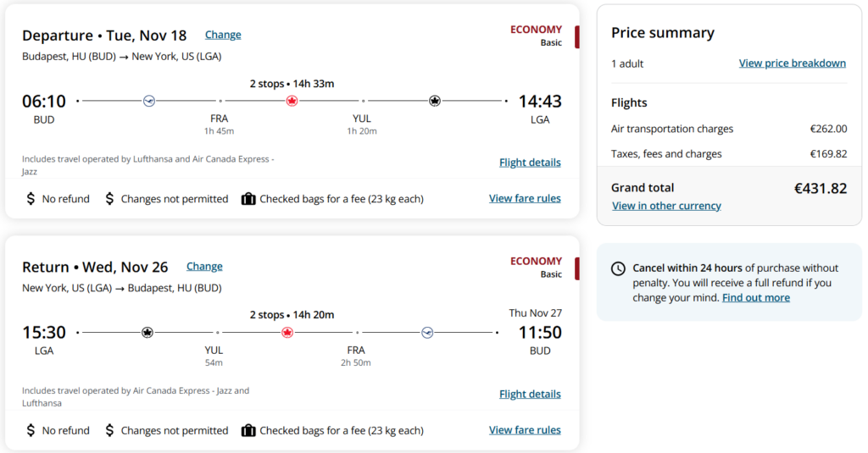This screenshot has height=453, width=868.
Task: Click the departure checked bags suitcase icon
Action: tap(248, 199)
